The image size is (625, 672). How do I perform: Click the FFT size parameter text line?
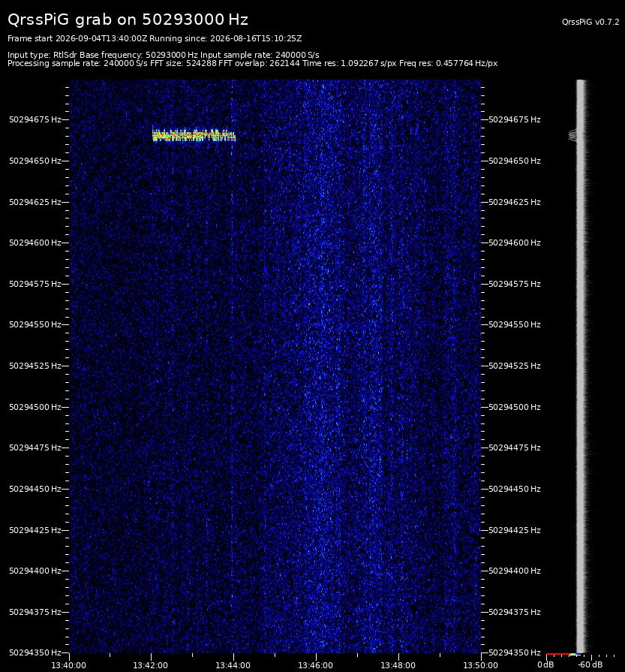click(252, 63)
